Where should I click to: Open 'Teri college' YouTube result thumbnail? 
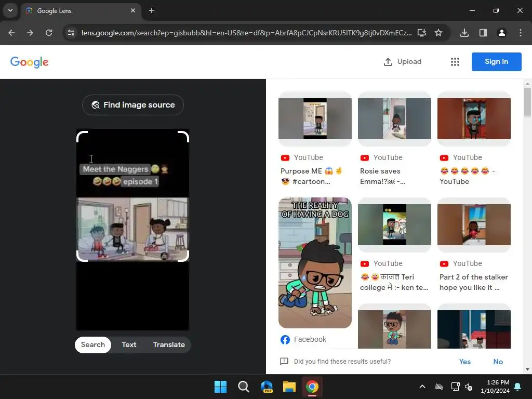(x=394, y=224)
